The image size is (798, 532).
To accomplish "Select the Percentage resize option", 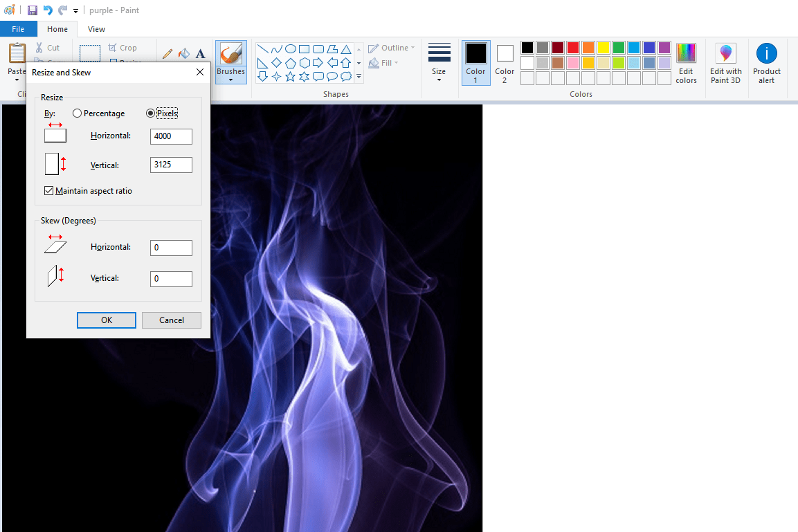I will coord(77,113).
